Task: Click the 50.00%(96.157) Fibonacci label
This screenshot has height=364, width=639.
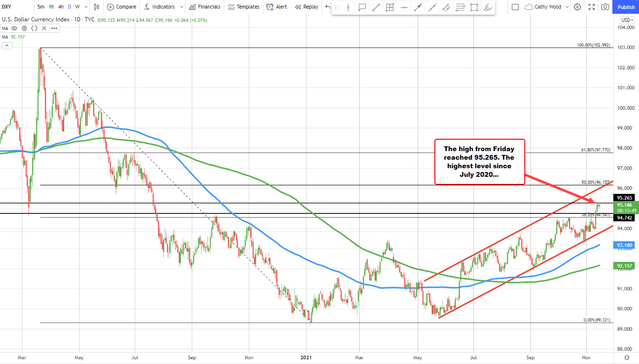Action: (x=596, y=182)
